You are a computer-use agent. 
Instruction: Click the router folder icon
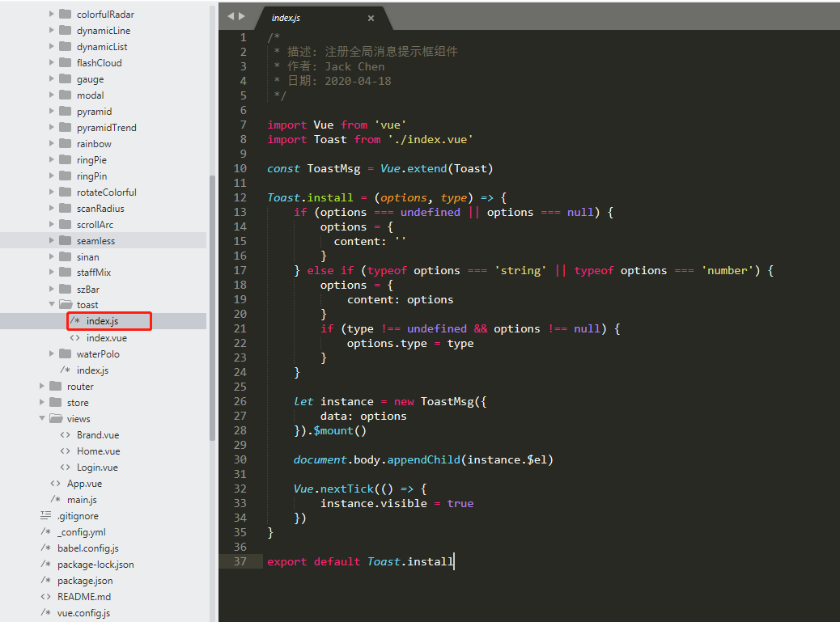point(55,386)
